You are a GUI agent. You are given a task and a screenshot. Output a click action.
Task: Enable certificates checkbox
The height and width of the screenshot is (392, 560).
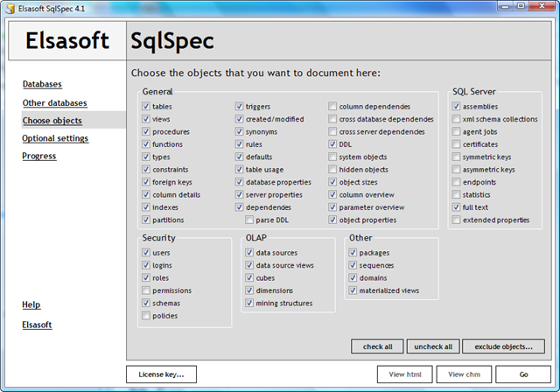pos(456,143)
